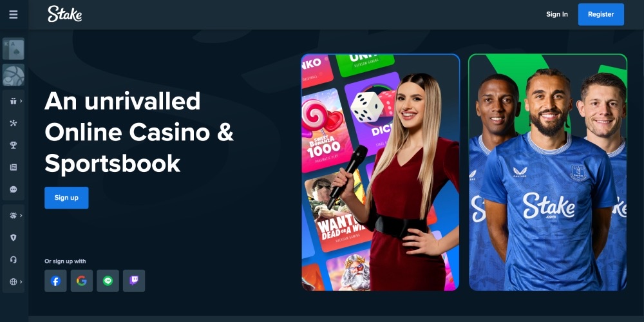Select the Sports basketball icon in sidebar
644x322 pixels.
[x=14, y=75]
